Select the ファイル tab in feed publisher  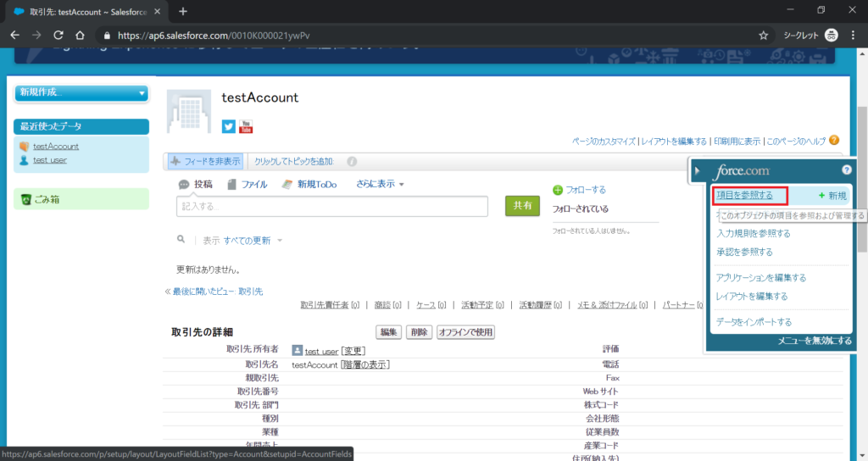click(x=248, y=184)
